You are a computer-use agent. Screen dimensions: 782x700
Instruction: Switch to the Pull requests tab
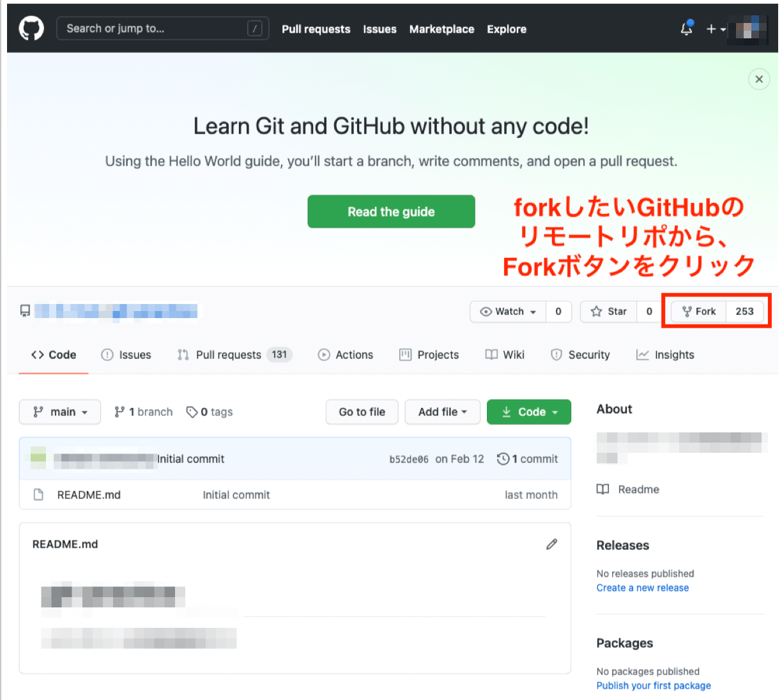pyautogui.click(x=228, y=355)
